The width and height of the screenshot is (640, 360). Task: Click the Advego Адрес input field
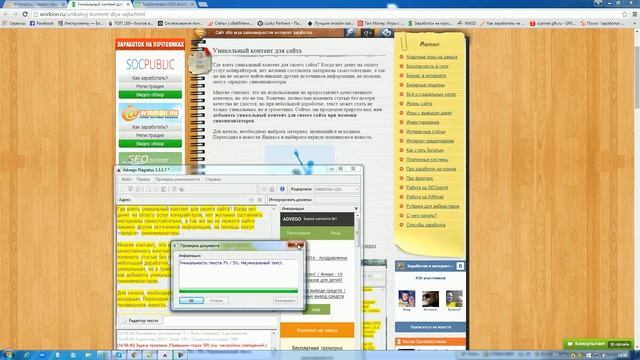[189, 200]
